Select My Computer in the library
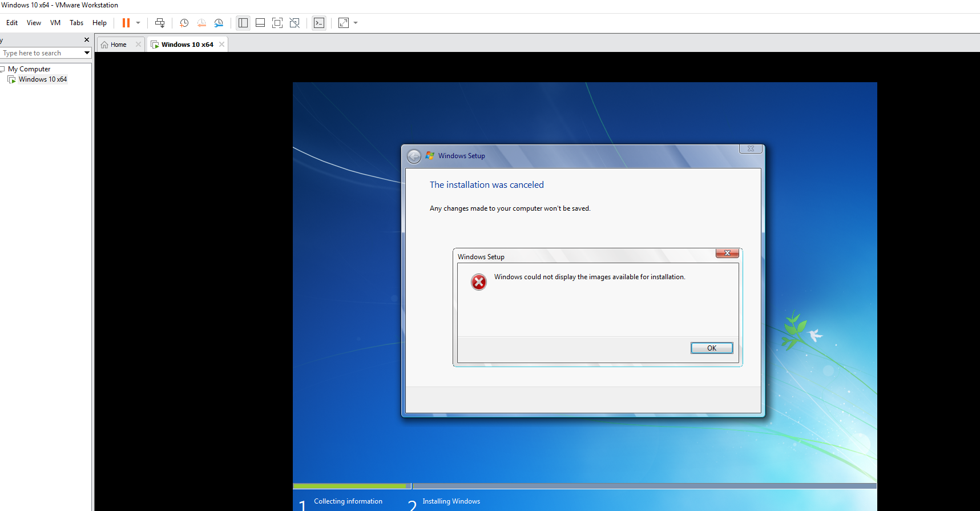The height and width of the screenshot is (511, 980). 29,69
